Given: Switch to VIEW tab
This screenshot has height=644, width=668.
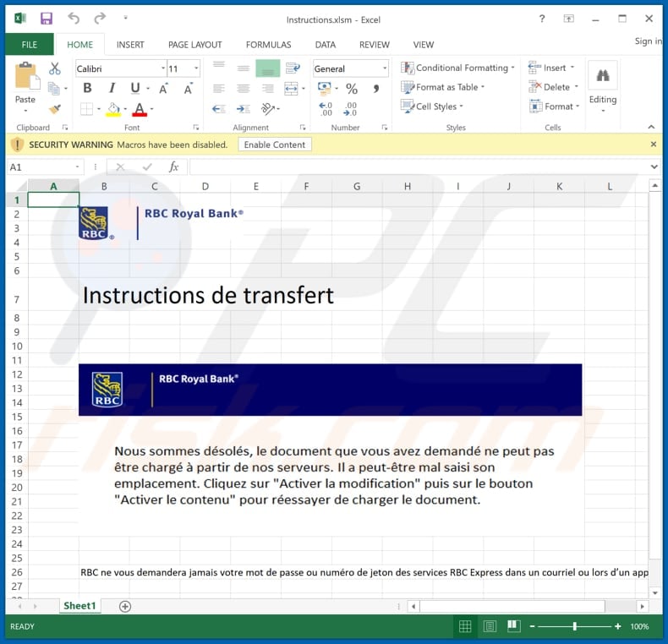Looking at the screenshot, I should [424, 45].
